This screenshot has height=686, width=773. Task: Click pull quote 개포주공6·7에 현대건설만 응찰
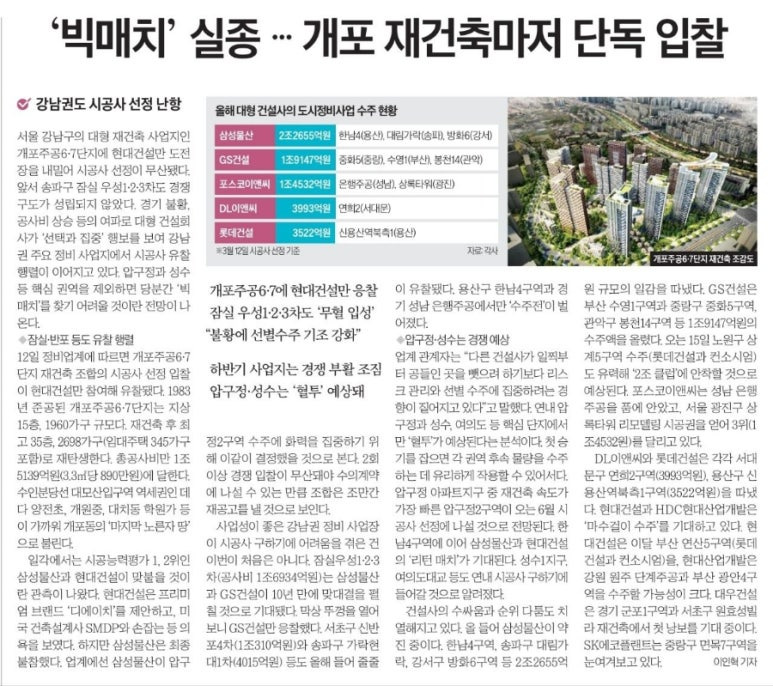tap(294, 291)
